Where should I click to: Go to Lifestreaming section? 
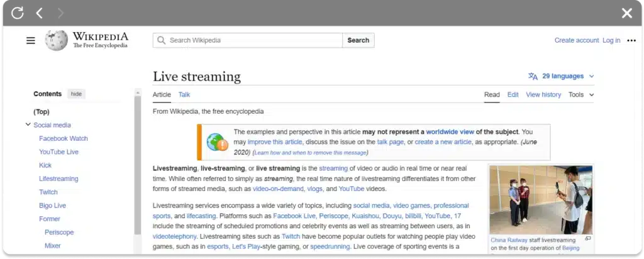click(58, 179)
